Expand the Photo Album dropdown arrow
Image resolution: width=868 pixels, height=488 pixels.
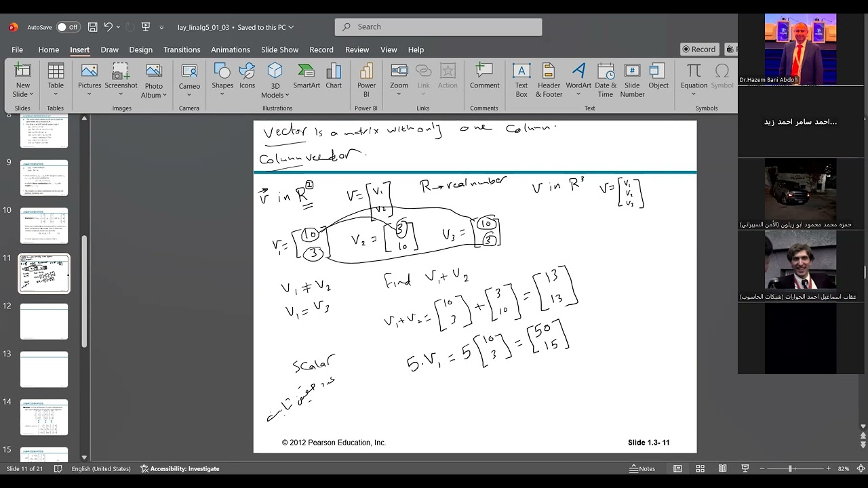165,95
